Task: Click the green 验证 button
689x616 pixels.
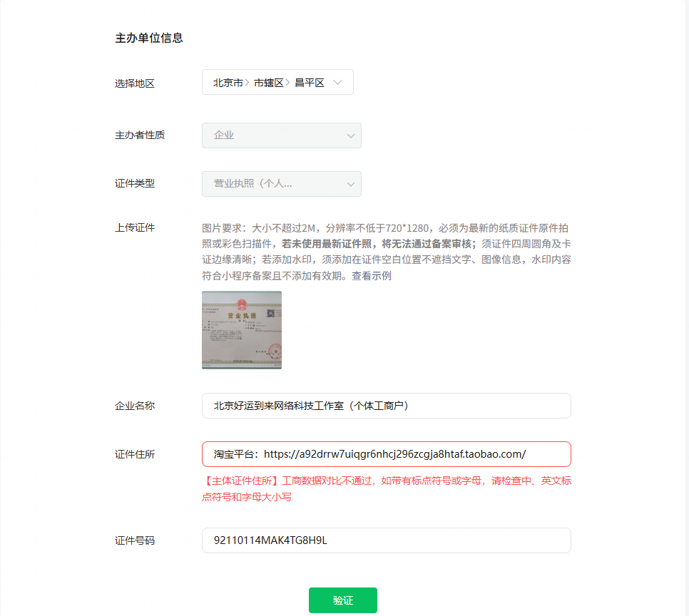Action: [343, 600]
